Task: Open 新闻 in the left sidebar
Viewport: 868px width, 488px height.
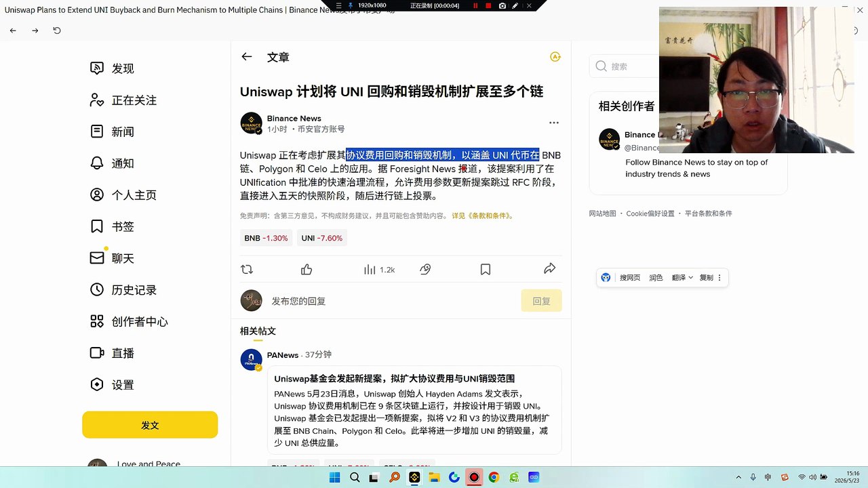Action: coord(113,131)
